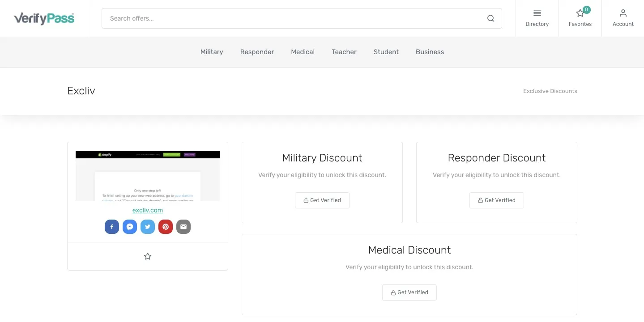Screen dimensions: 644x322
Task: Get Verified for Responder Discount
Action: click(x=497, y=200)
